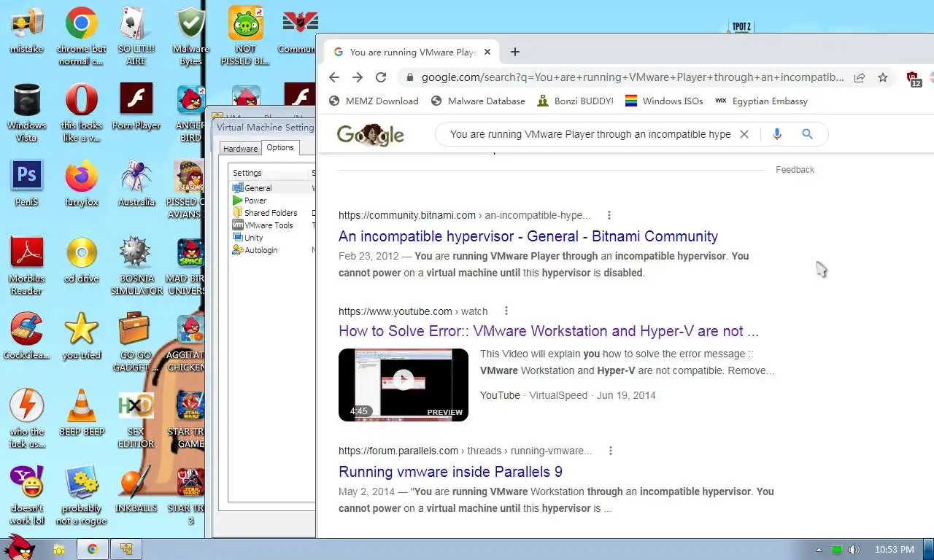
Task: Select the 'probably not a rogue' icon
Action: click(x=82, y=496)
